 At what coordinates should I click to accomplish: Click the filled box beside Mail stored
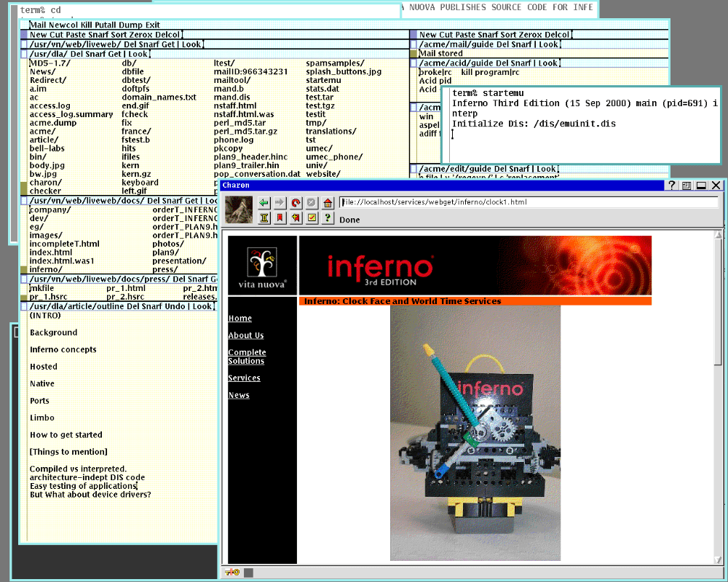click(414, 54)
